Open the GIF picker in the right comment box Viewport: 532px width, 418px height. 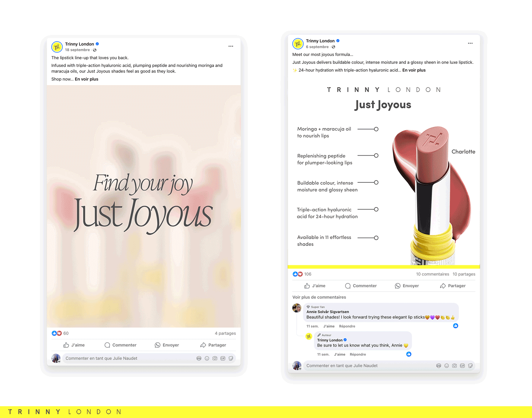[x=462, y=366]
